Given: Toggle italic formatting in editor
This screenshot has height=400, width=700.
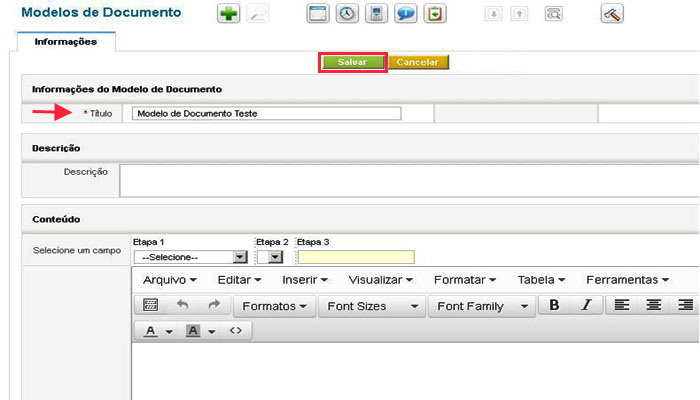Looking at the screenshot, I should [586, 306].
